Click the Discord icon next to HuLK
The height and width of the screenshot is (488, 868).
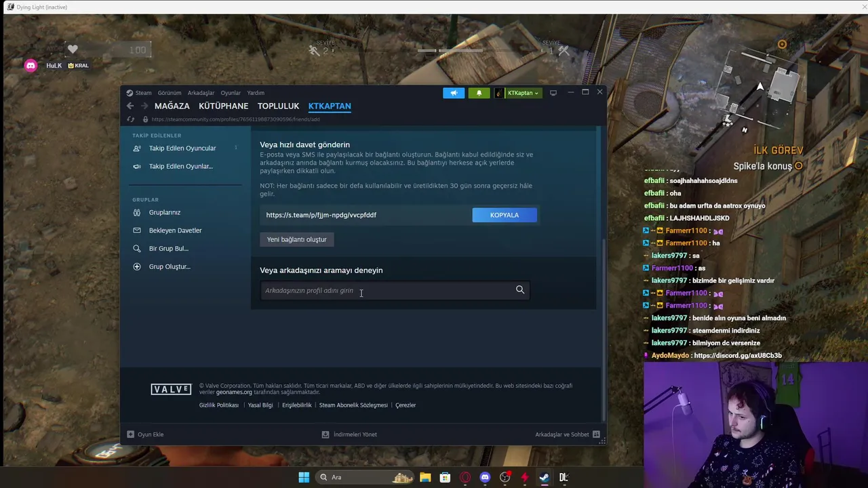(31, 65)
